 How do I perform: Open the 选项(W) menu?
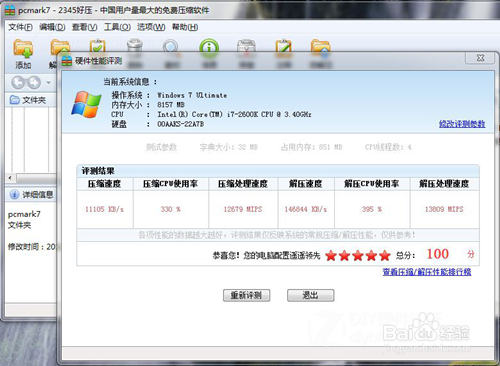coord(151,27)
